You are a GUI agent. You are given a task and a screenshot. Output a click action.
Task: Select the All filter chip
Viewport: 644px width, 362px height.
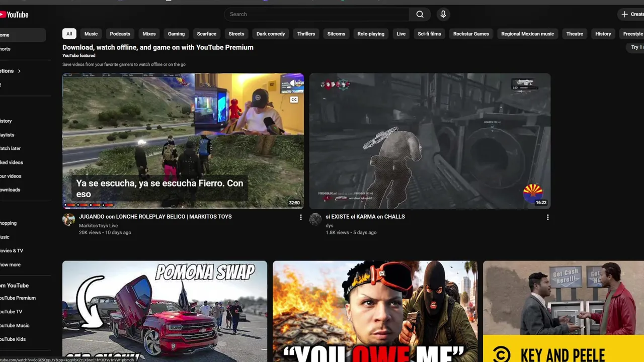click(69, 34)
